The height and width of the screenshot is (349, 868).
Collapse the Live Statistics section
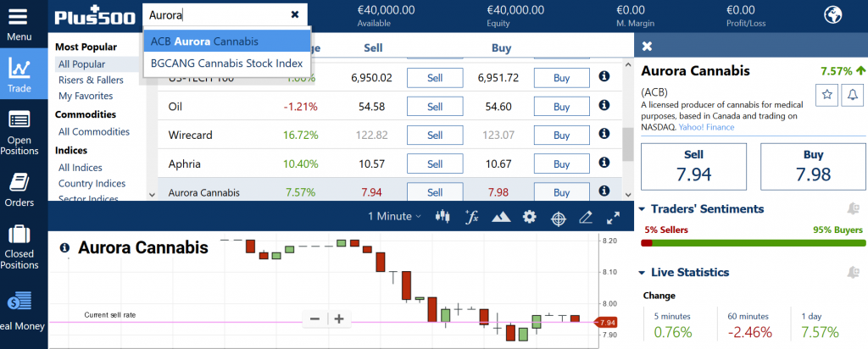click(643, 273)
